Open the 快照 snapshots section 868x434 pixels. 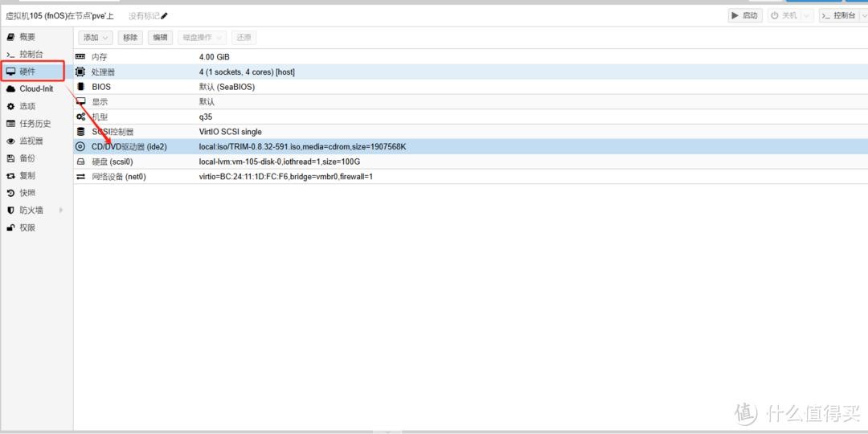(x=27, y=193)
